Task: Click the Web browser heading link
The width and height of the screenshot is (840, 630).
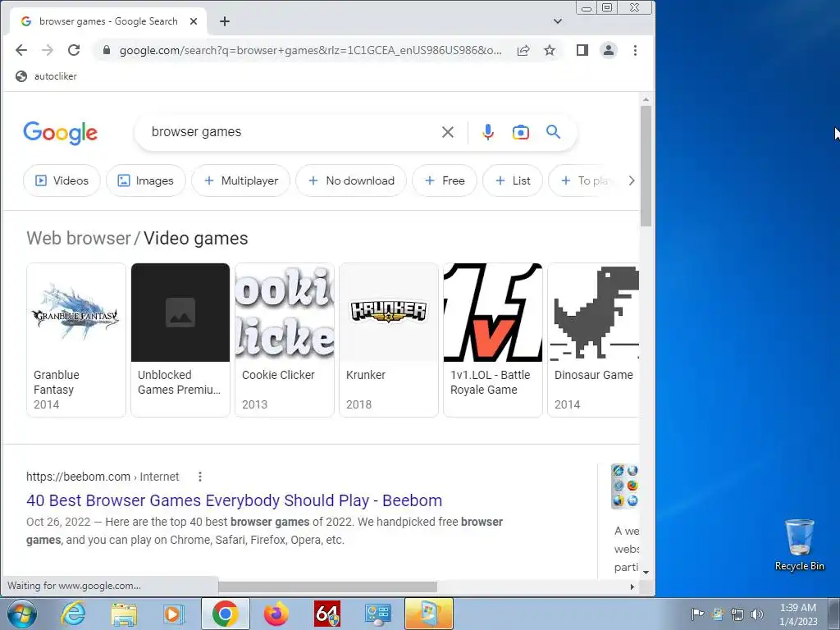Action: point(79,239)
